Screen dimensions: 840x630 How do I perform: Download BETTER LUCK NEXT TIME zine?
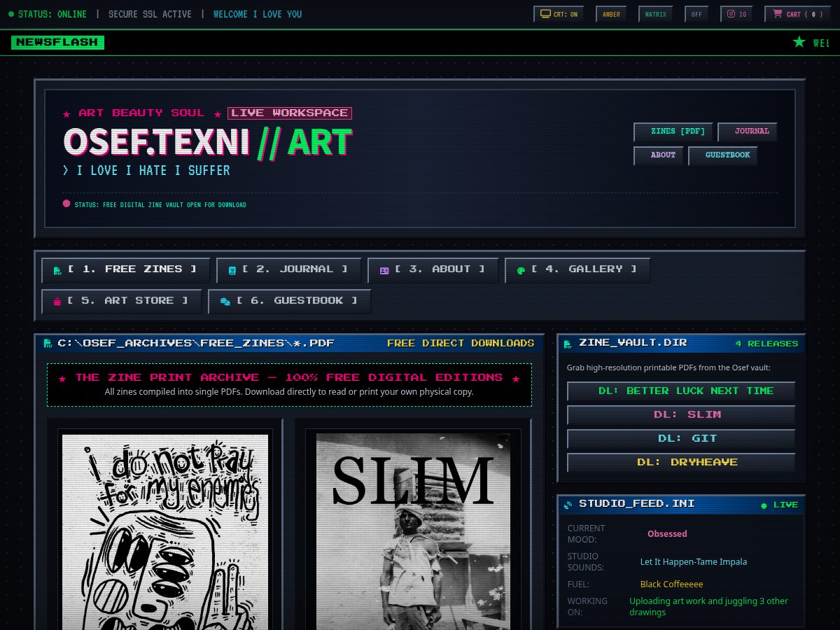681,391
